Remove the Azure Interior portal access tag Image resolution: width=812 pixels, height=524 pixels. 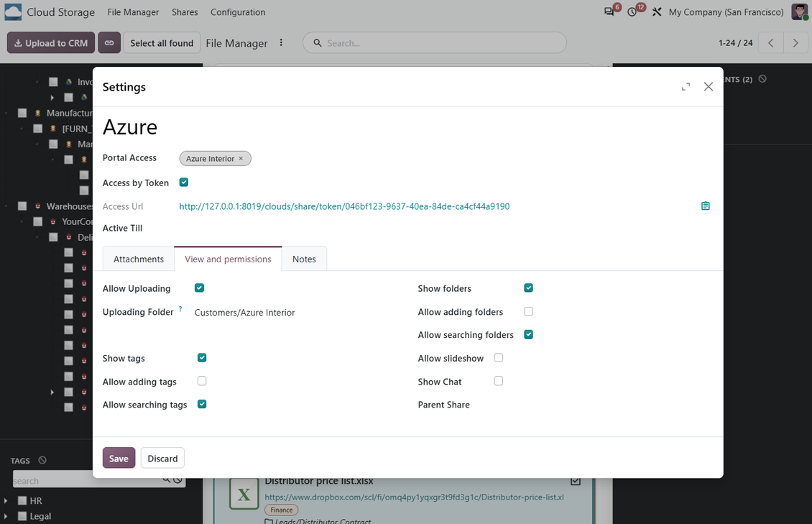click(241, 158)
